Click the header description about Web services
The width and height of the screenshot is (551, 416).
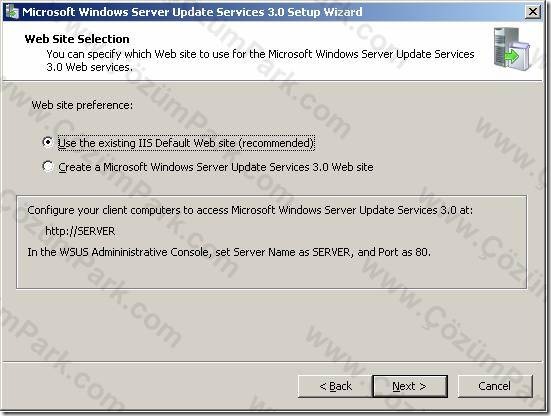pyautogui.click(x=260, y=60)
